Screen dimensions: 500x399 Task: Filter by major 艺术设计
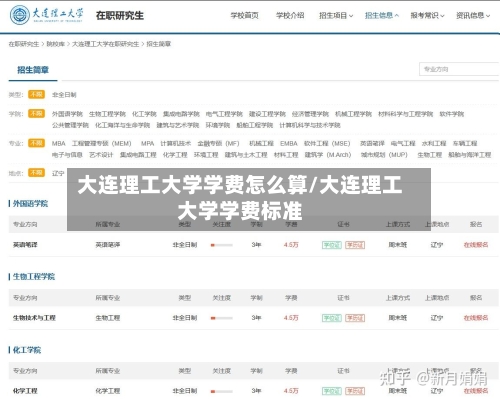coord(101,155)
